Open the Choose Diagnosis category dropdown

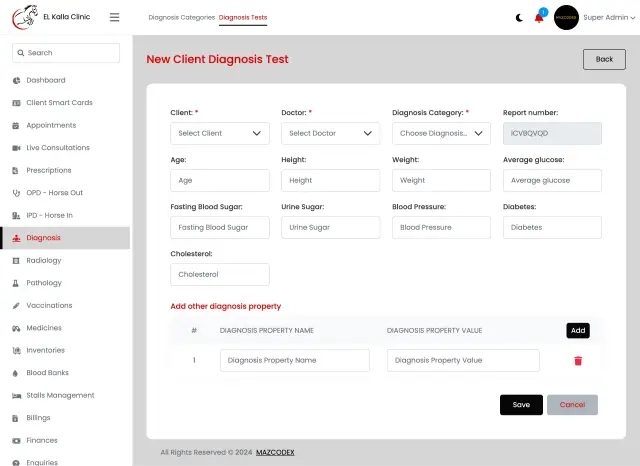tap(441, 133)
